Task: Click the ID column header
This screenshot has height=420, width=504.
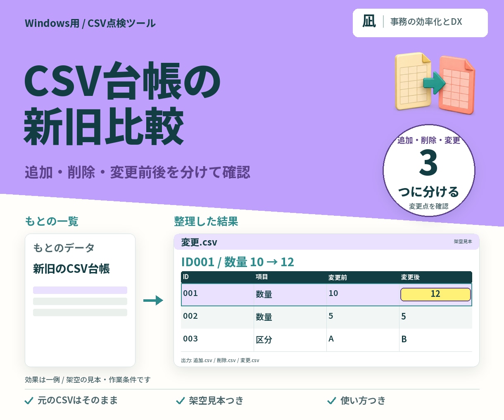Action: [x=186, y=277]
